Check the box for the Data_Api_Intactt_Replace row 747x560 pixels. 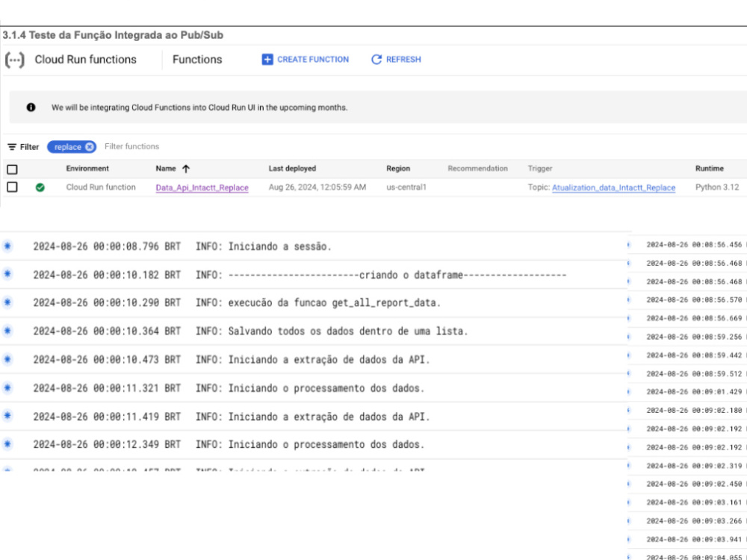coord(13,187)
